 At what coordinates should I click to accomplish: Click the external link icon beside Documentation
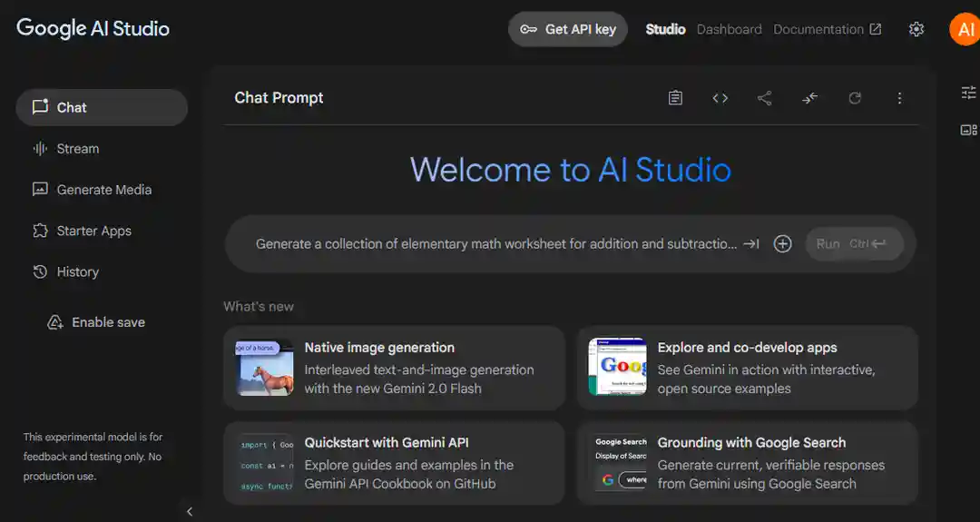[x=876, y=29]
